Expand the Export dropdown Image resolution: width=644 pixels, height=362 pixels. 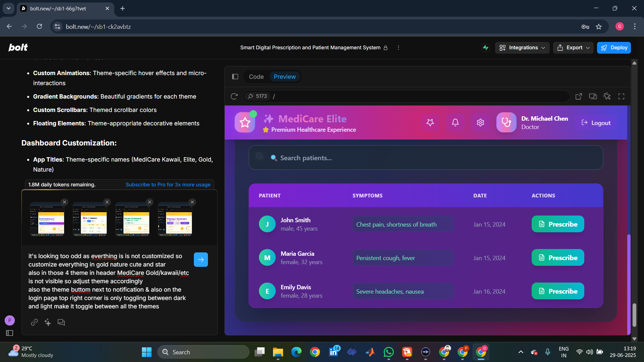click(573, 48)
